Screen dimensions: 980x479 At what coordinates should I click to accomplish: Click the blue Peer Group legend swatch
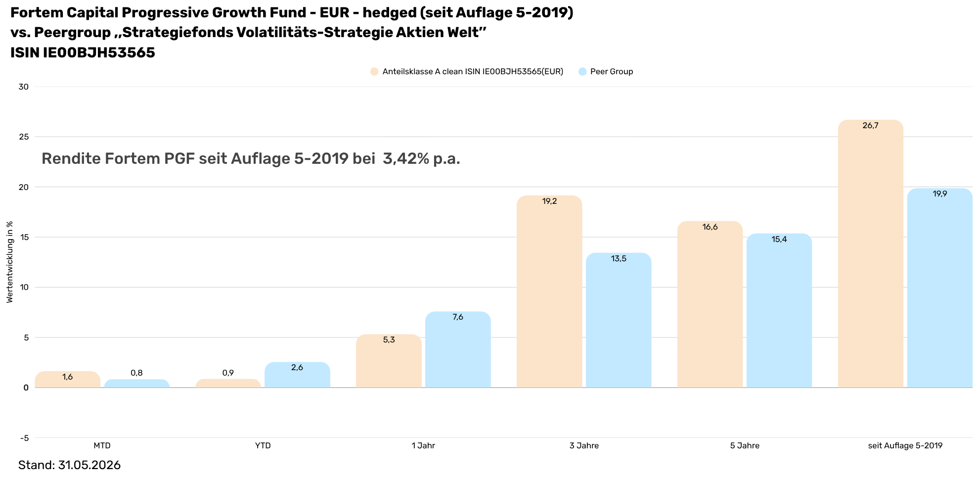582,72
